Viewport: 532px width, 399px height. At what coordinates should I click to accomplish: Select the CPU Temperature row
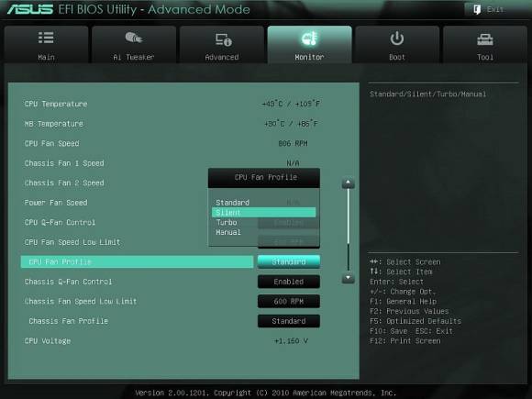tap(172, 104)
